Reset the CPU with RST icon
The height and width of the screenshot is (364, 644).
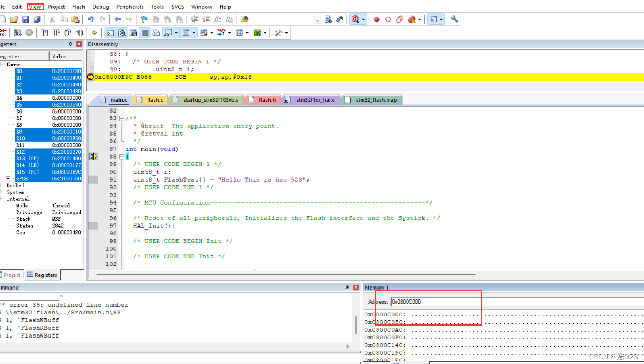3,33
